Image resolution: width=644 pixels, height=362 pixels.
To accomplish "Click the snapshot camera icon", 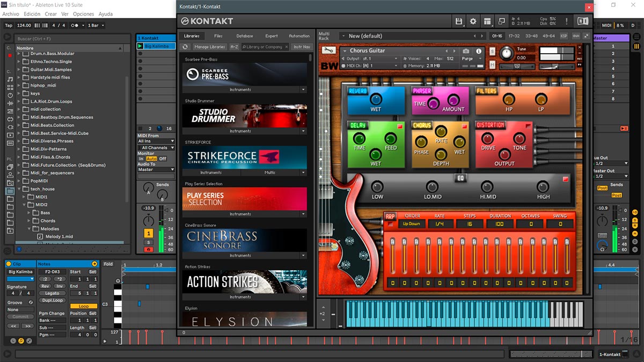I will point(466,51).
